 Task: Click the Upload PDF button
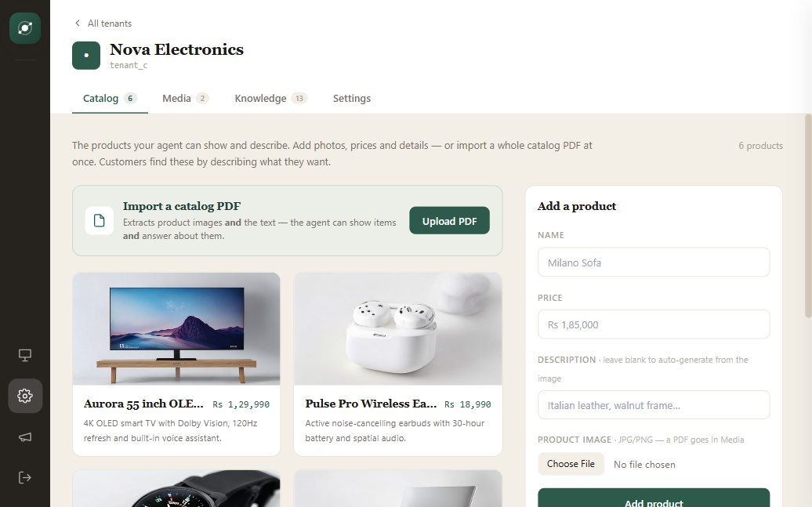pos(450,221)
